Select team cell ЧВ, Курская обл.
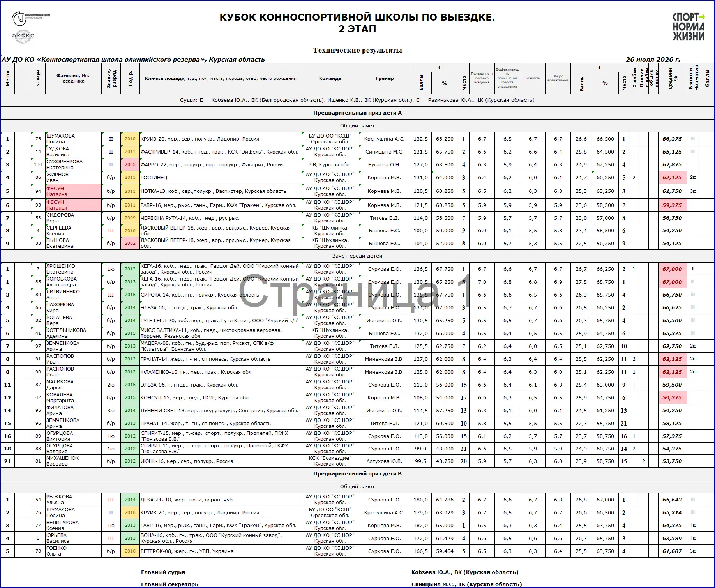This screenshot has height=588, width=715. 330,164
